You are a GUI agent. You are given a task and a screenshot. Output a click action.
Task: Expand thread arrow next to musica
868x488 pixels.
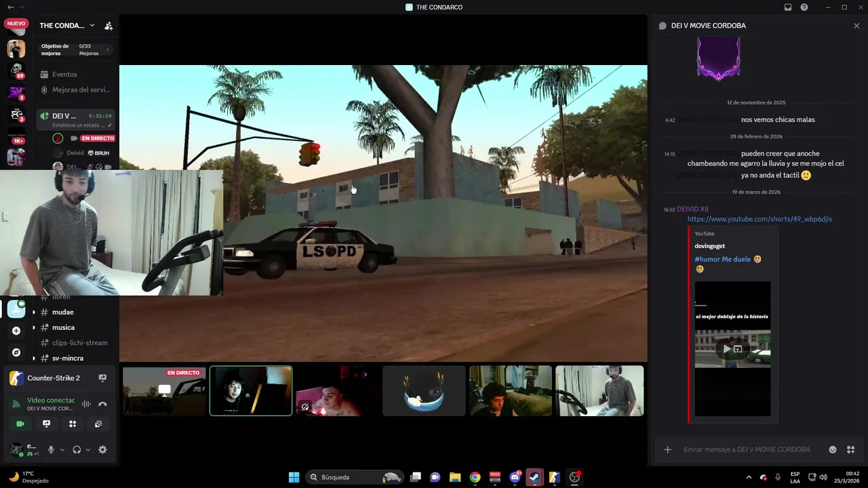click(x=33, y=327)
